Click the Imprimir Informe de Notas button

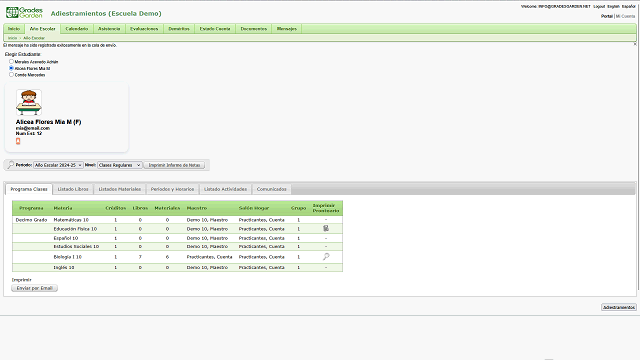pyautogui.click(x=174, y=165)
